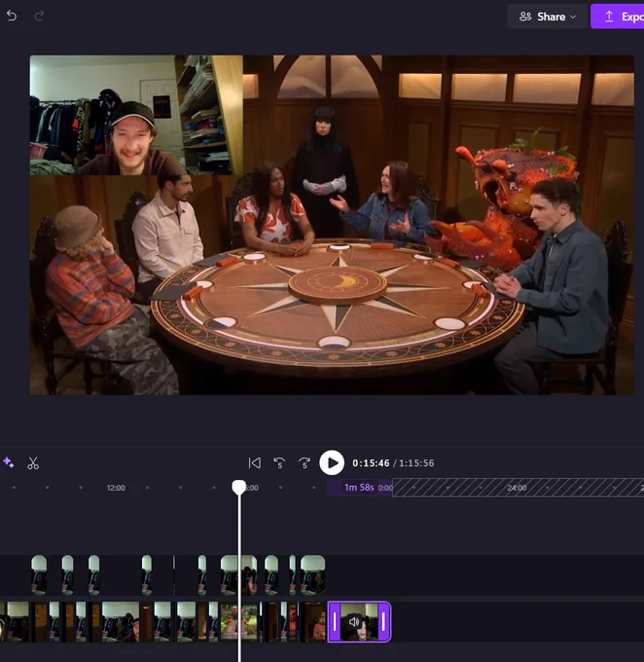Click the hatched empty region of the ruler

tap(518, 488)
